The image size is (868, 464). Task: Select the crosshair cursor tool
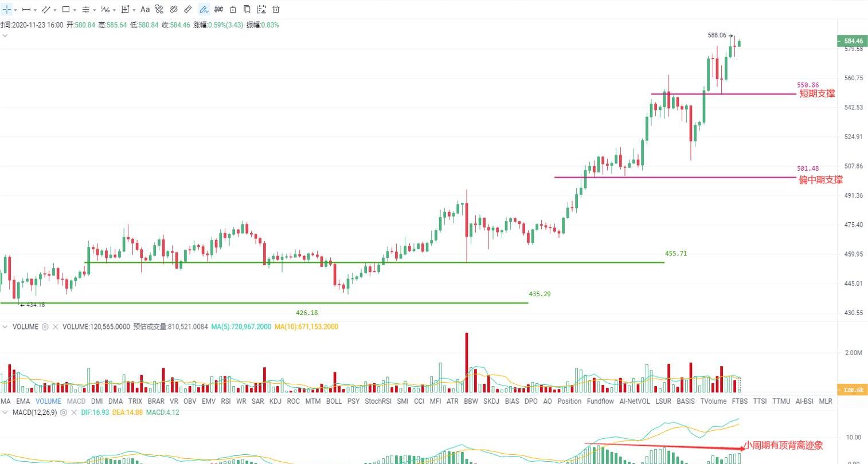(x=6, y=9)
